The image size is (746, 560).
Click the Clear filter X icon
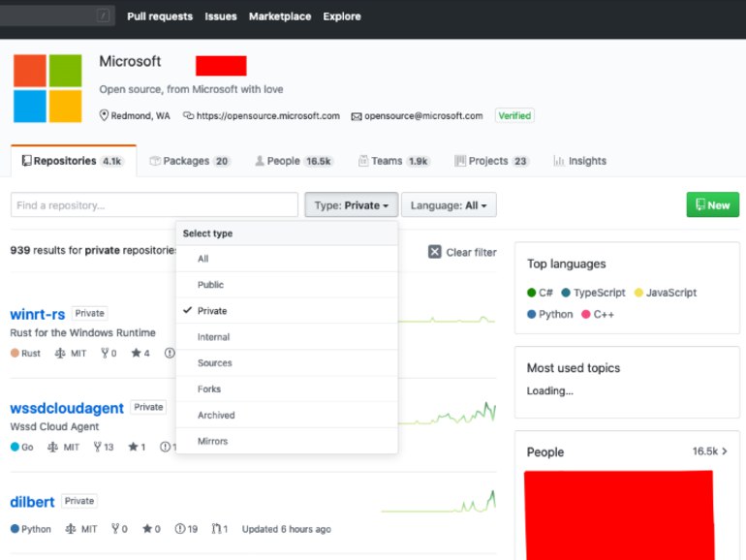(434, 252)
